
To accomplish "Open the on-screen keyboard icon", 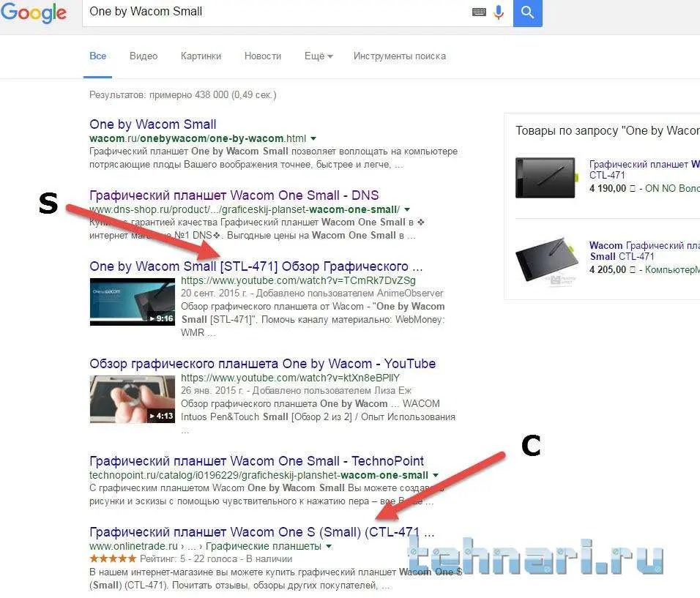I will [479, 12].
